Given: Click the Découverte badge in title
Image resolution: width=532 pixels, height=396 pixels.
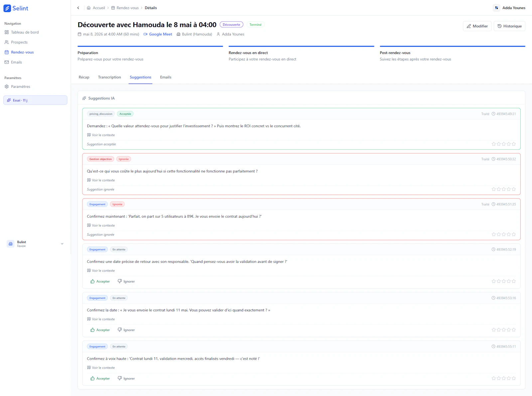Looking at the screenshot, I should [x=231, y=25].
